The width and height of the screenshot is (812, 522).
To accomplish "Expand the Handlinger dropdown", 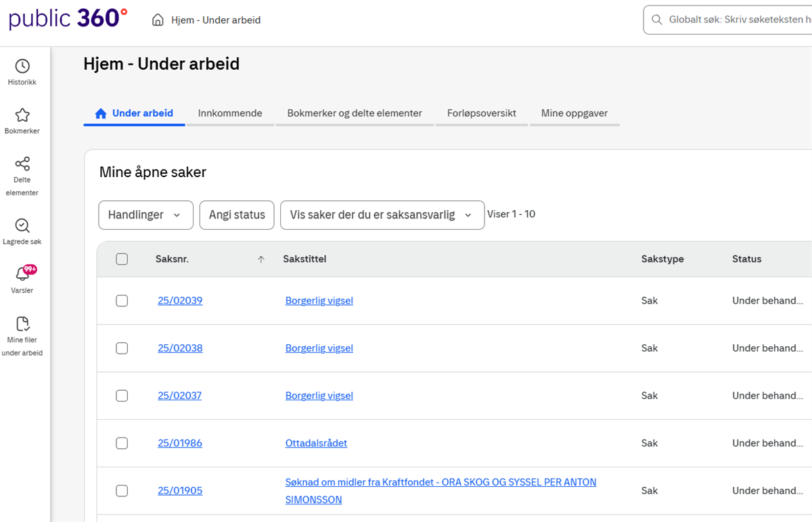I will click(x=145, y=215).
